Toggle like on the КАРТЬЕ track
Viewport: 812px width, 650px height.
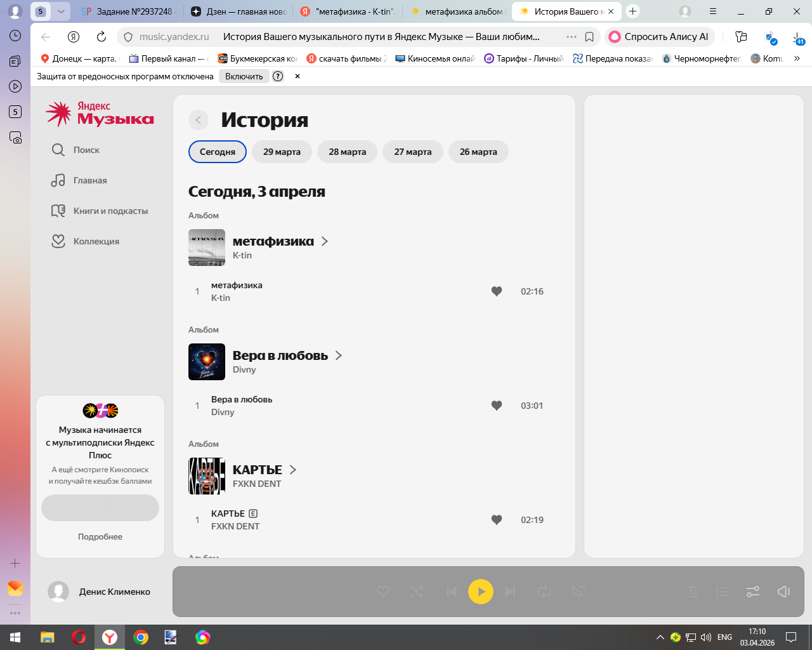[497, 520]
